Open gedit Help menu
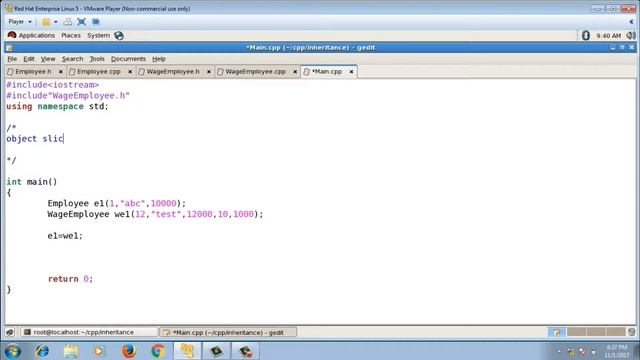The height and width of the screenshot is (360, 640). point(159,59)
